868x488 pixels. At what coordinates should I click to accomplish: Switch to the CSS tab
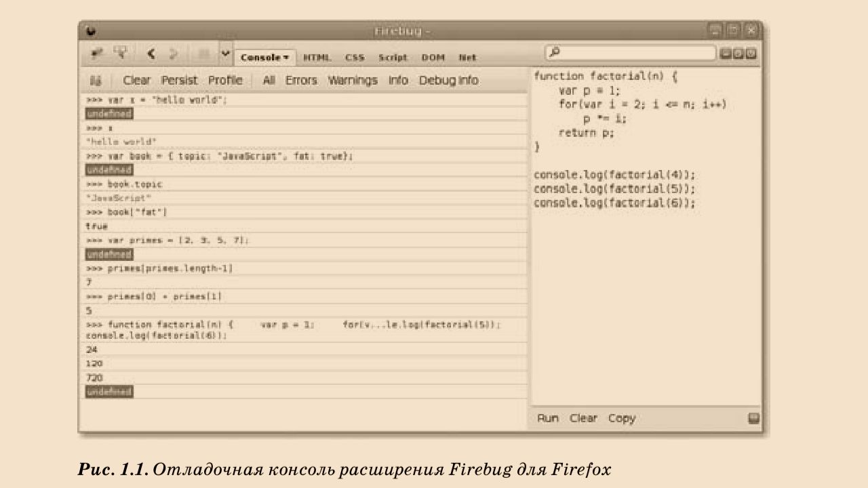click(x=355, y=58)
